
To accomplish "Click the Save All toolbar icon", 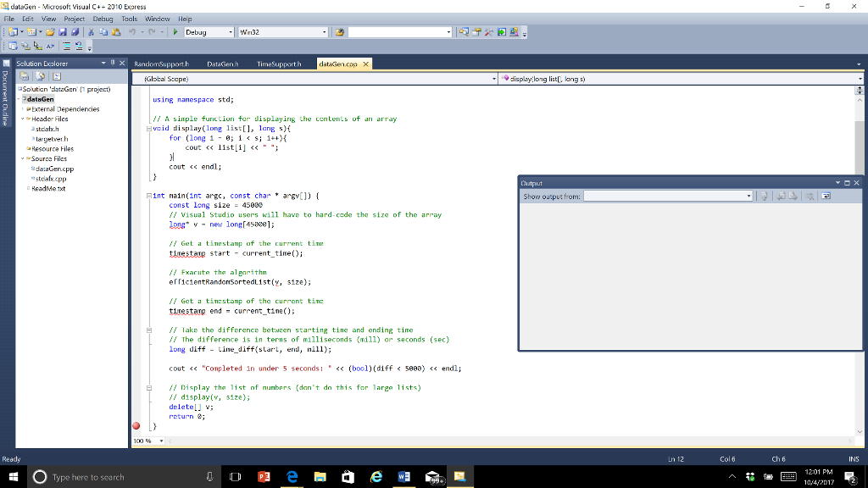I will pyautogui.click(x=75, y=33).
